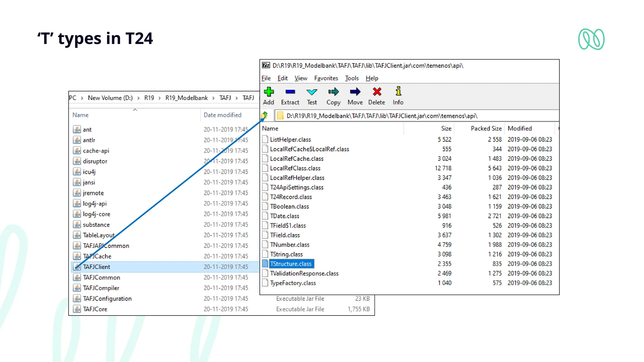
Task: Click the TAFJCompiler jar file icon
Action: 77,288
